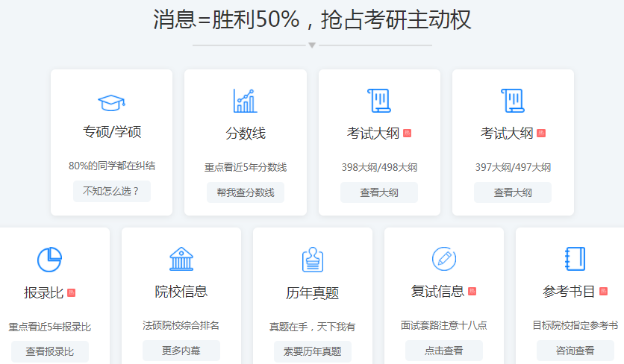Open the bank building icon for 院校信息
The width and height of the screenshot is (624, 364).
point(181,259)
